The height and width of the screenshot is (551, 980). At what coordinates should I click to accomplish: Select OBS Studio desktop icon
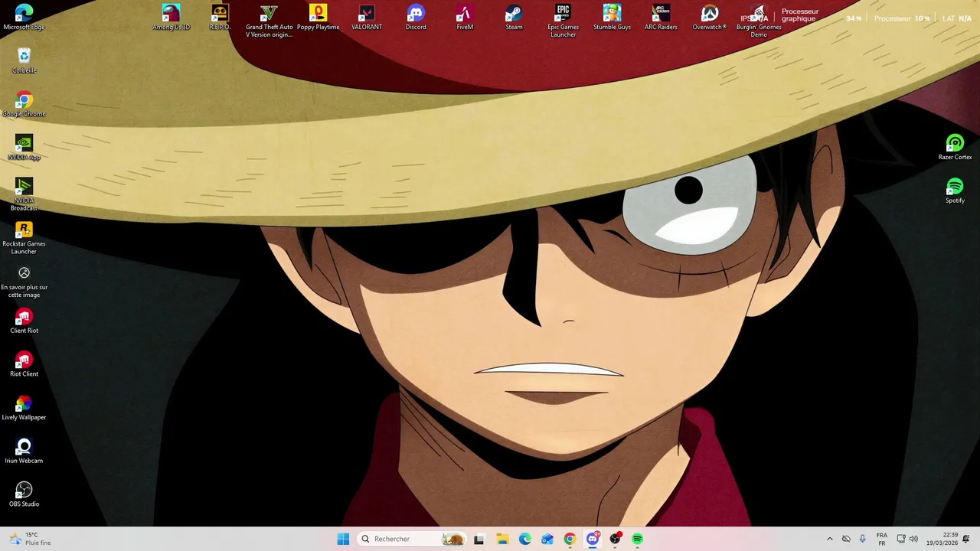pos(24,495)
